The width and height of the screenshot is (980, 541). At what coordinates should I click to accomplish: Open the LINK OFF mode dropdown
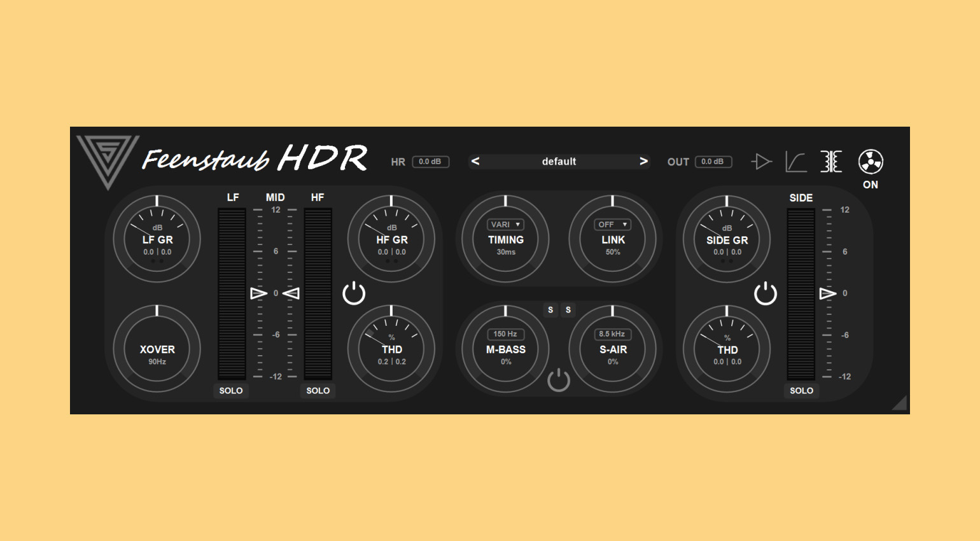pos(612,225)
